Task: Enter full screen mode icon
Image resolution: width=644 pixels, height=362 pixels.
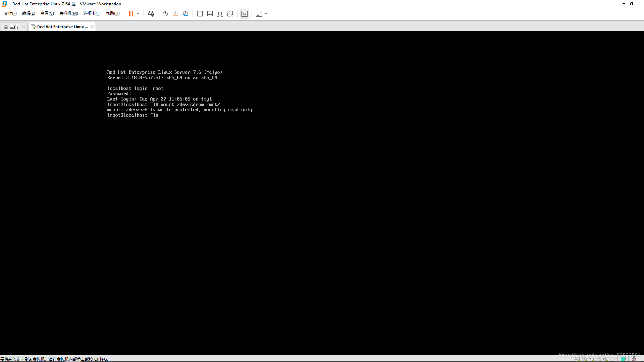Action: coord(220,14)
